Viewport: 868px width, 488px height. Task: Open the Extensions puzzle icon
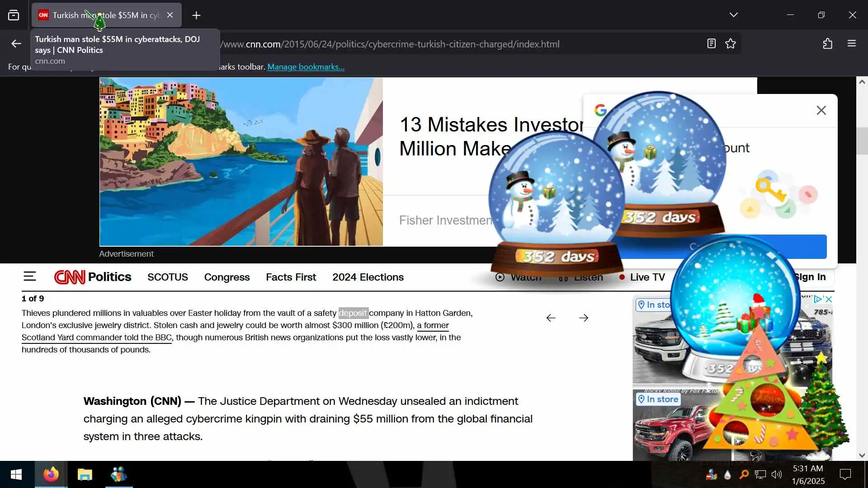[827, 44]
